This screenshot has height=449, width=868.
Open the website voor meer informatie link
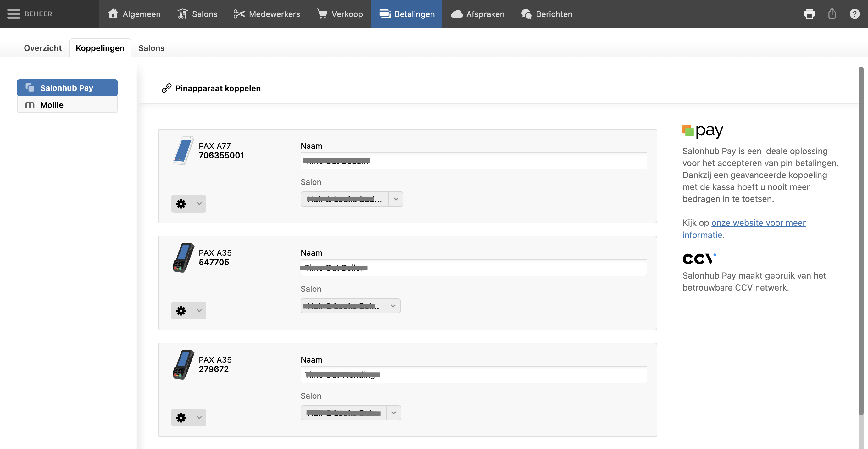[758, 223]
